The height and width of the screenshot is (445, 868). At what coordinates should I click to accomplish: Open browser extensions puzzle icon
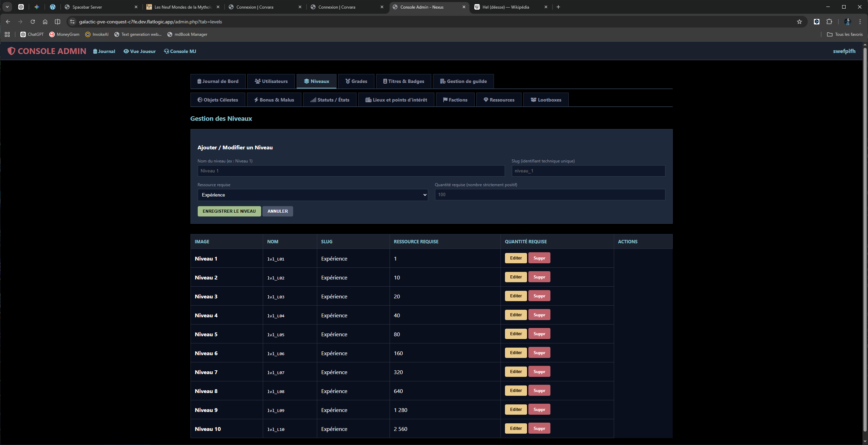pos(829,22)
